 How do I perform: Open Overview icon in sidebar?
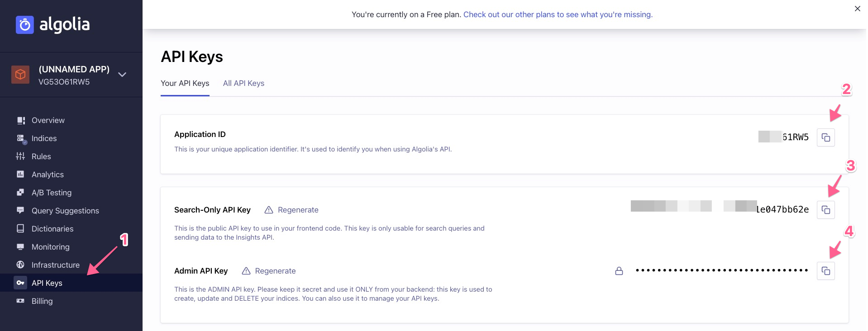coord(20,120)
